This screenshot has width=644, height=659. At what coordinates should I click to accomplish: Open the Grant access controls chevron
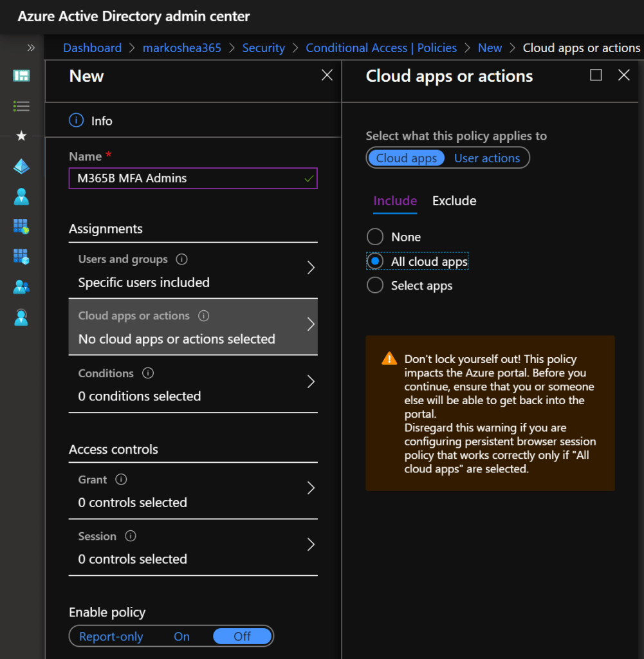pyautogui.click(x=311, y=488)
